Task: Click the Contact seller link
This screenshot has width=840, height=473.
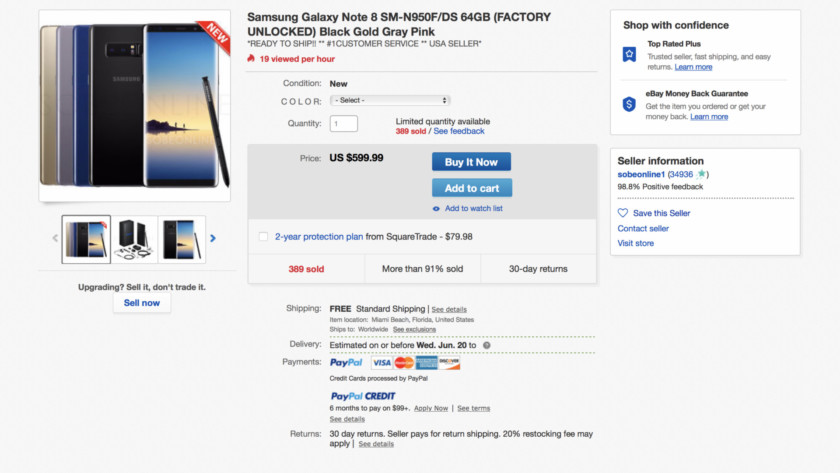Action: (x=643, y=228)
